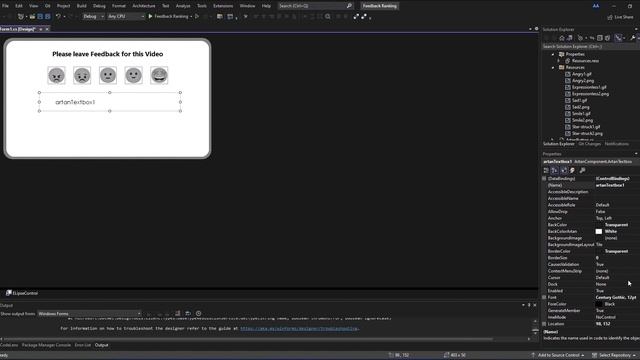Click Events lightning icon in Properties panel
The width and height of the screenshot is (640, 360).
(572, 170)
